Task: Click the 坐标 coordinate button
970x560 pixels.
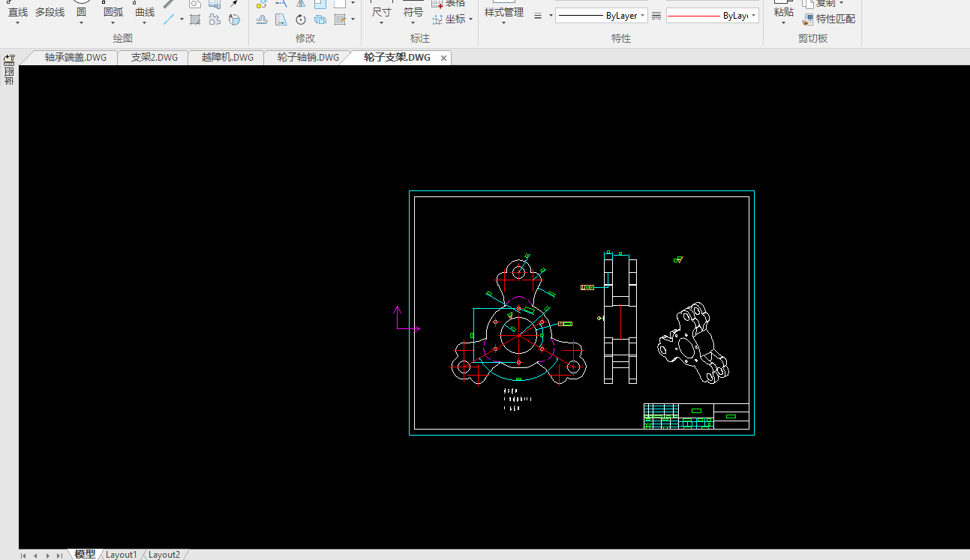Action: (449, 19)
